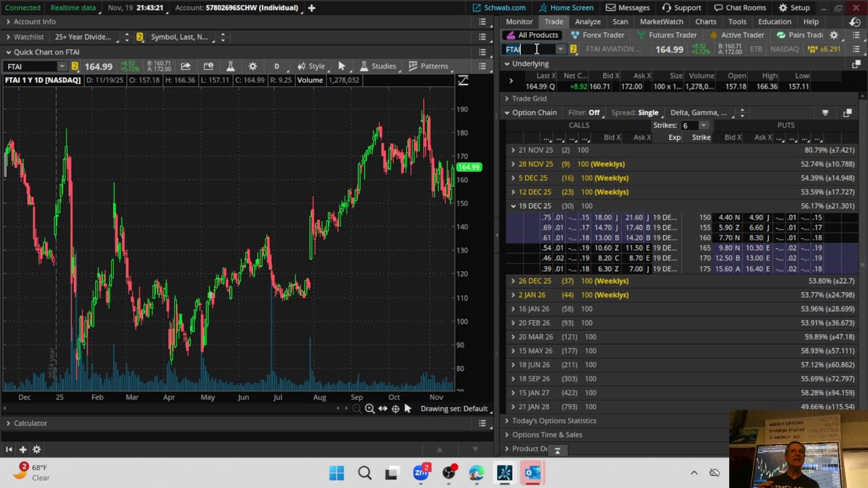Collapse Quick Chart on FTAI section
Viewport: 868px width, 488px height.
click(8, 52)
